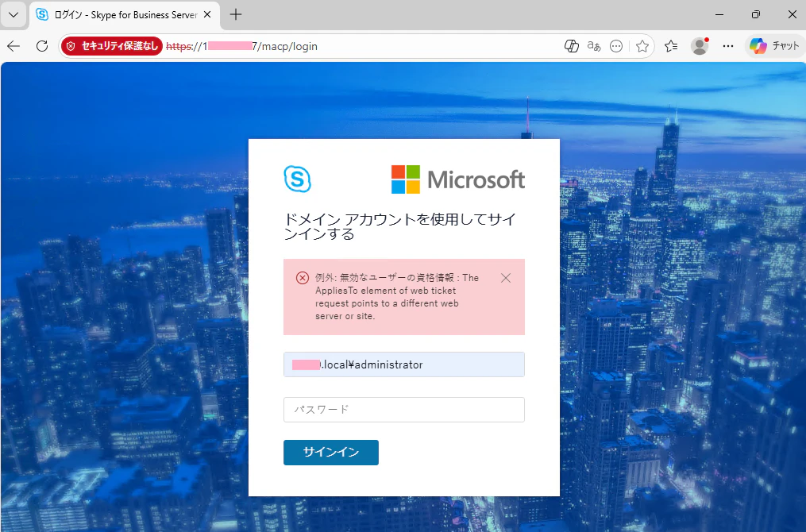Close the browser window
This screenshot has width=806, height=532.
pyautogui.click(x=793, y=15)
